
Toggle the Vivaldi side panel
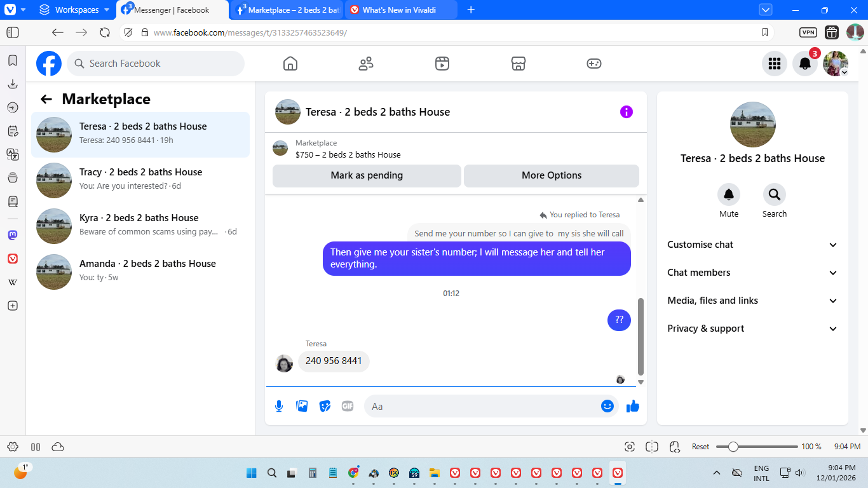13,32
